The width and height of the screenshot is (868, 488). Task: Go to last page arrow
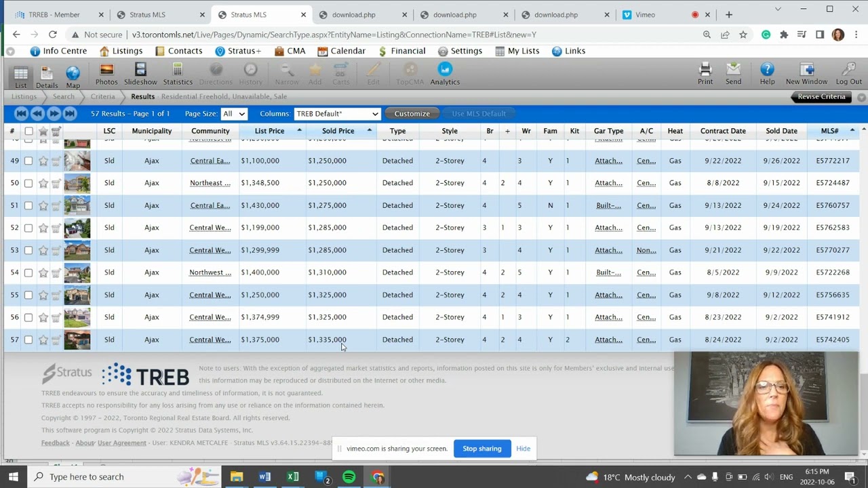point(70,114)
